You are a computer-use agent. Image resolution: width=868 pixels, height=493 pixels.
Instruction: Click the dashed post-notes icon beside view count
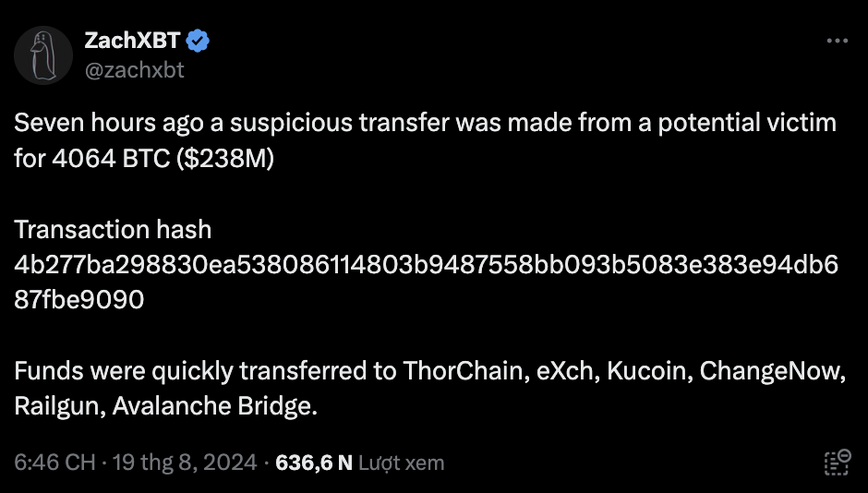(x=837, y=463)
